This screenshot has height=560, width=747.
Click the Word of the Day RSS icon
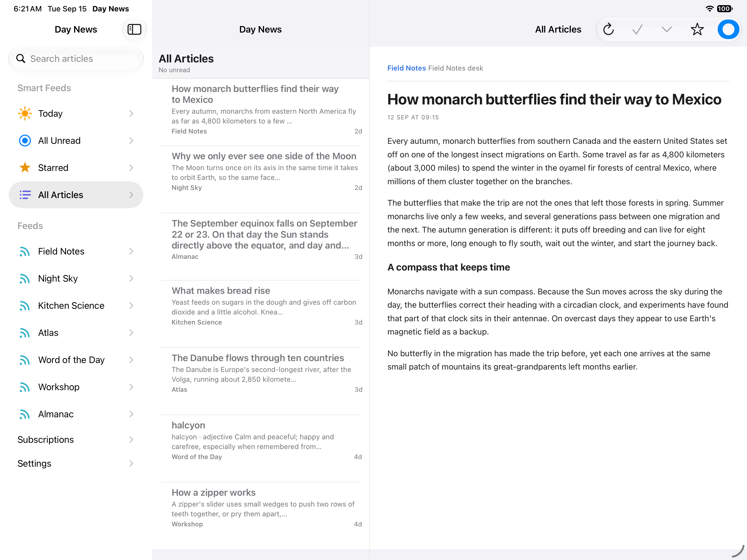pos(25,360)
